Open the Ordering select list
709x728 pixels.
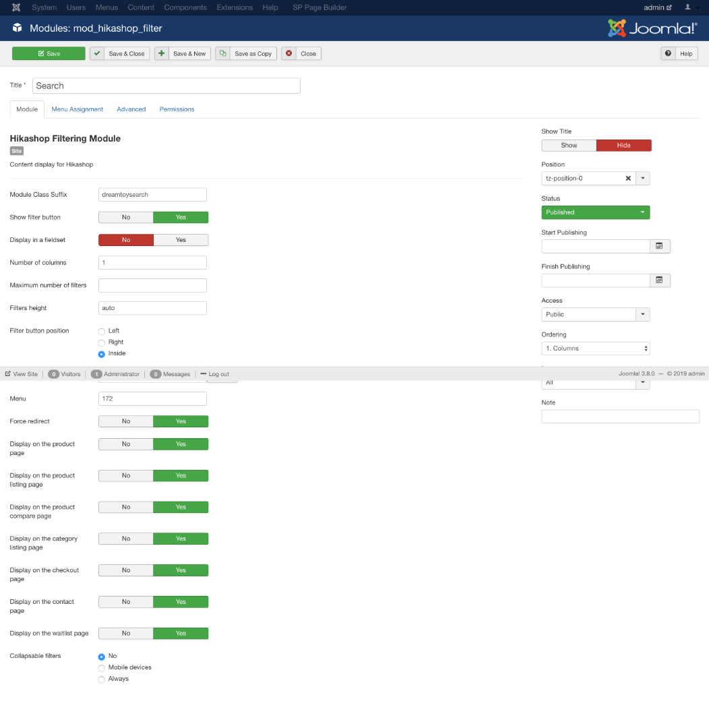click(x=595, y=348)
